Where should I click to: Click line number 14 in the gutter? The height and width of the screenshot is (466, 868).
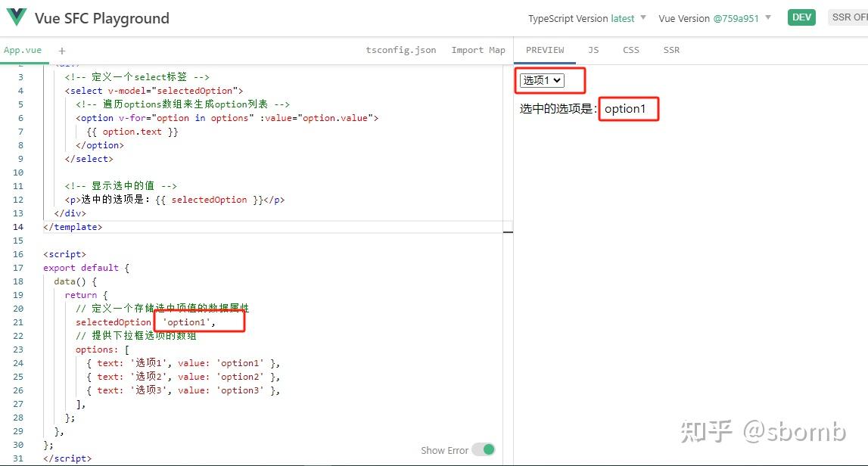point(18,227)
